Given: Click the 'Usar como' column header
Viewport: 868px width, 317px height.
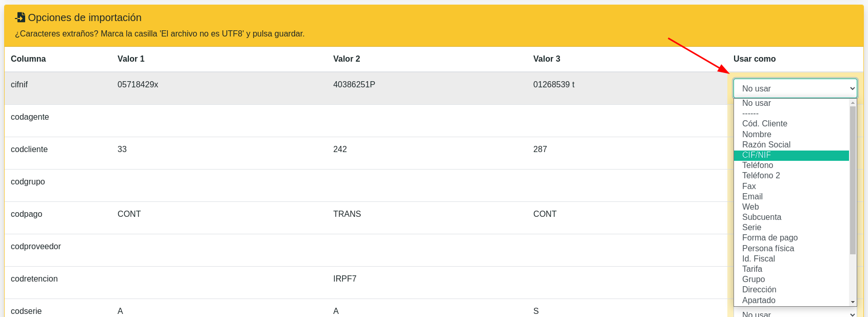Looking at the screenshot, I should pos(755,59).
